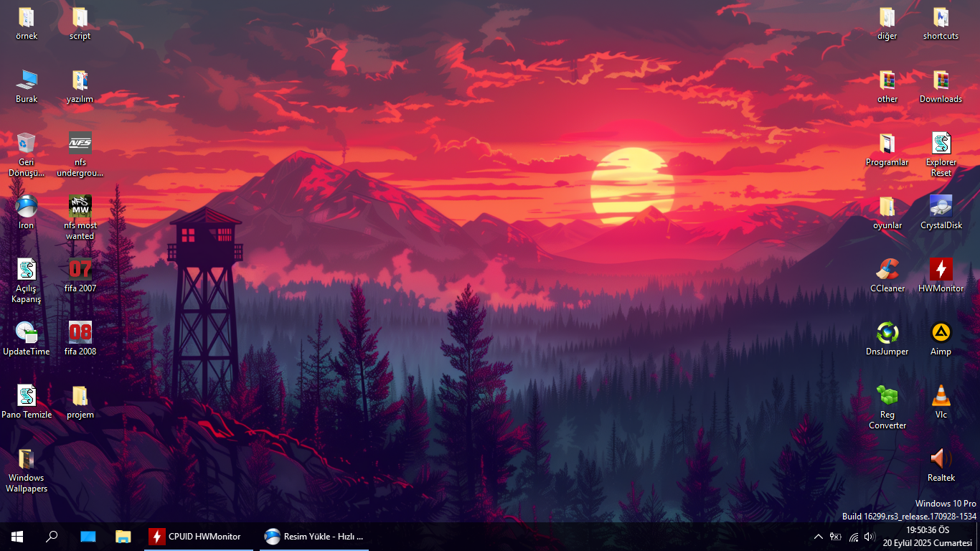
Task: Select the nfs most wanted icon
Action: point(80,207)
